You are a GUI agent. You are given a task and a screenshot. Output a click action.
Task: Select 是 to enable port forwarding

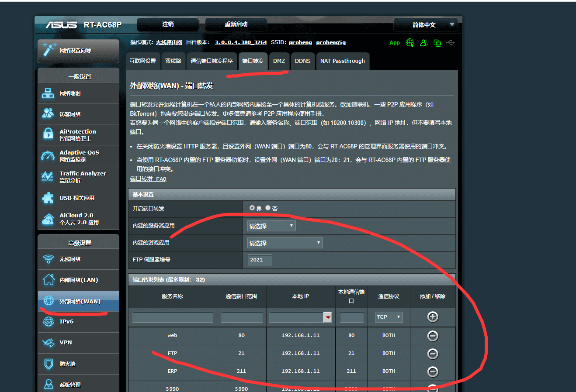(x=252, y=208)
